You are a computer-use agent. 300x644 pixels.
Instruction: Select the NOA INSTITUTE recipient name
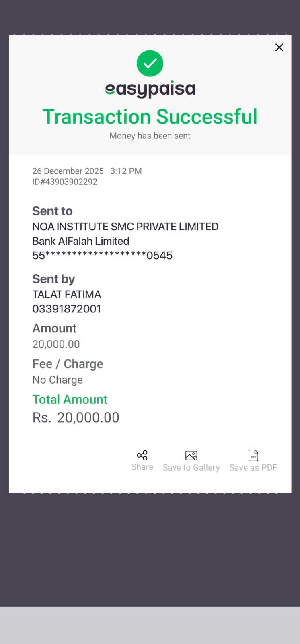[125, 227]
